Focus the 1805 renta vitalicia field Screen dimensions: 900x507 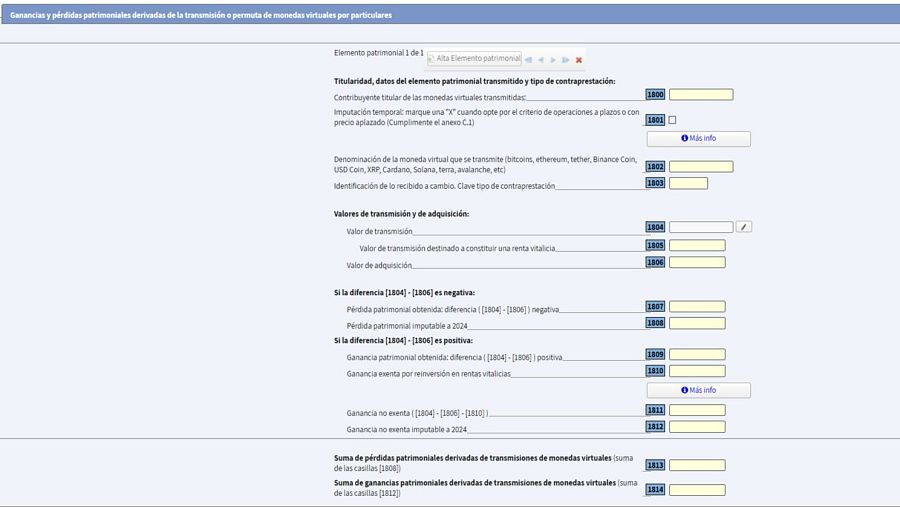point(697,245)
